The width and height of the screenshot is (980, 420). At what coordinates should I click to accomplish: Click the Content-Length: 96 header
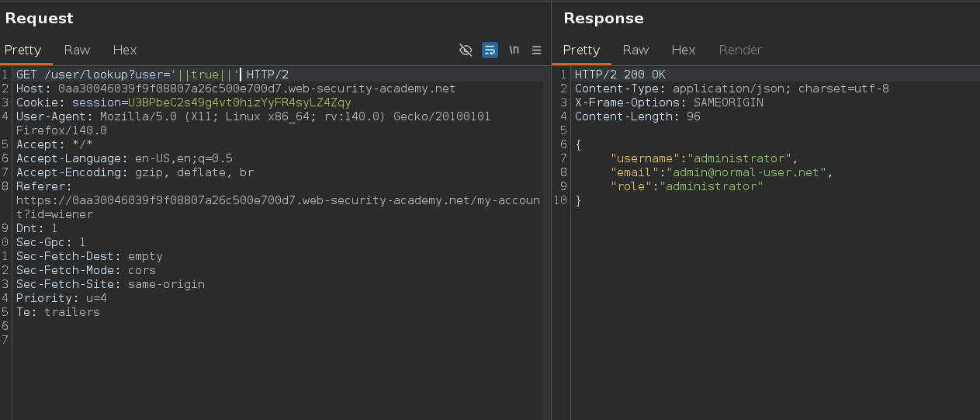tap(637, 116)
